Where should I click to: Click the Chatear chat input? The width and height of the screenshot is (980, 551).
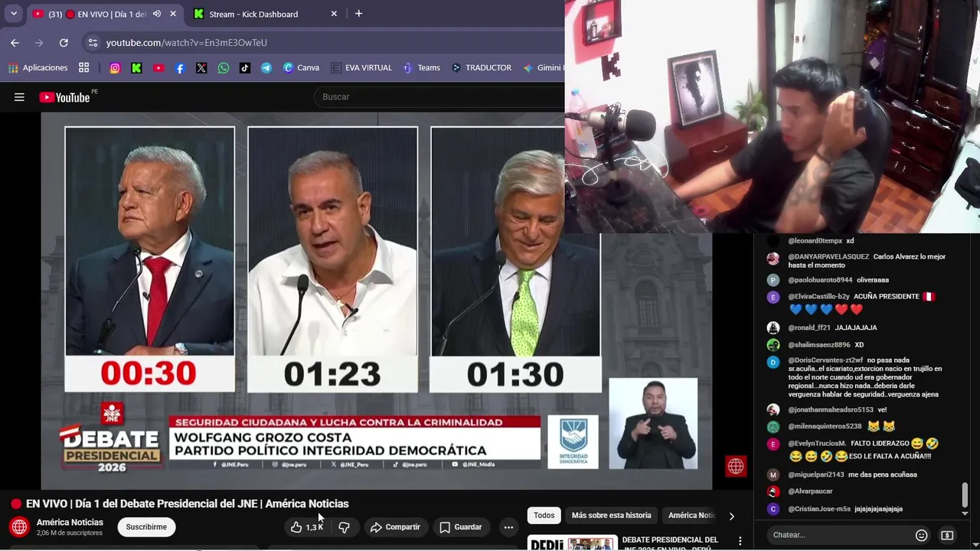838,535
